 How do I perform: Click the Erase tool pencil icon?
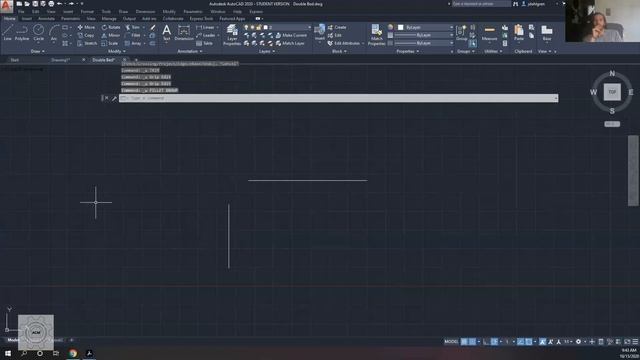click(152, 27)
